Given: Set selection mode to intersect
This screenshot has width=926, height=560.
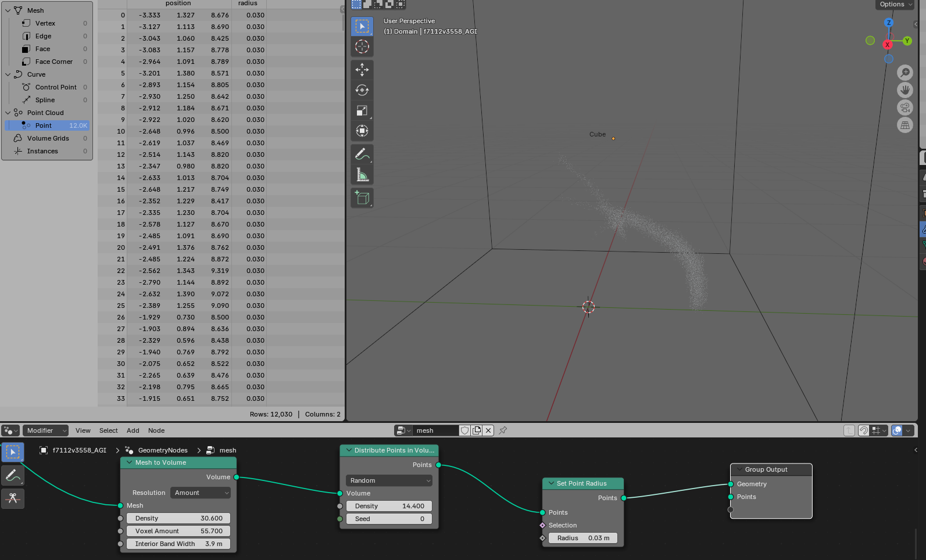Looking at the screenshot, I should [401, 4].
